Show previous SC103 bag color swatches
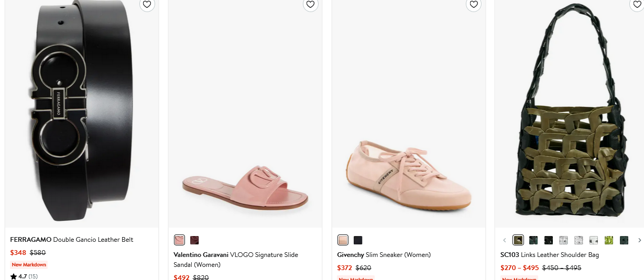The image size is (644, 280). tap(505, 240)
